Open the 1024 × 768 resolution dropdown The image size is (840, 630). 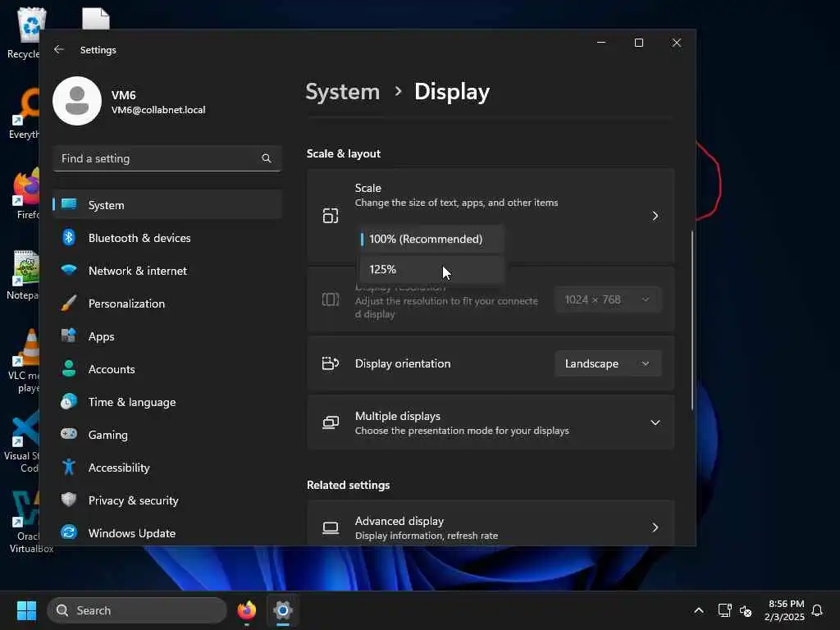pyautogui.click(x=608, y=299)
